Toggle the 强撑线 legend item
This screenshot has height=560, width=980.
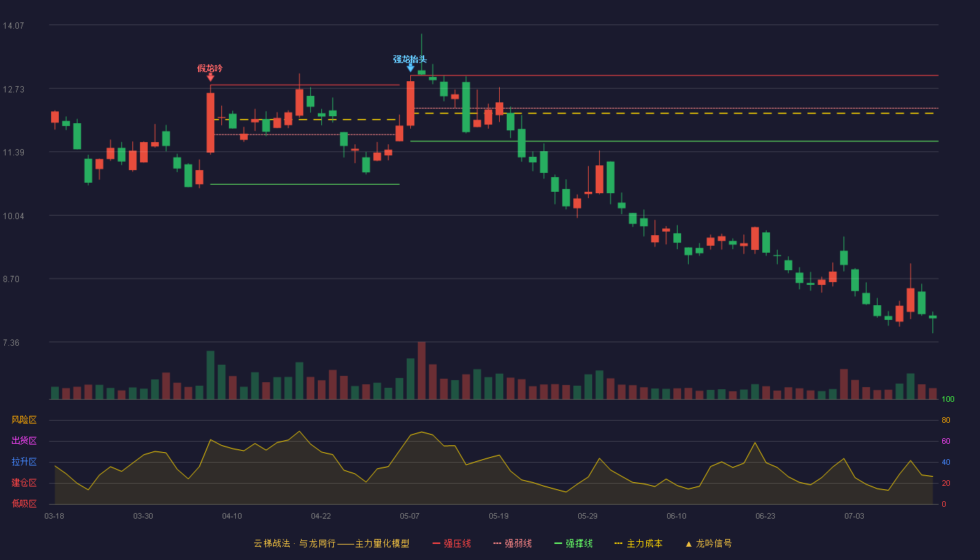(573, 543)
